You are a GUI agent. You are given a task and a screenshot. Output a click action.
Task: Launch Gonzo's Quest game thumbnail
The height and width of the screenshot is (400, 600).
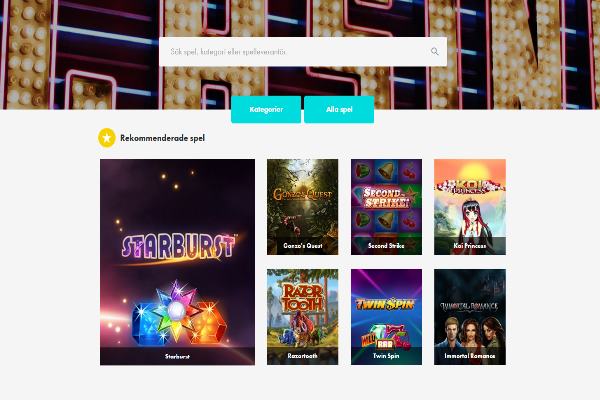tap(303, 207)
